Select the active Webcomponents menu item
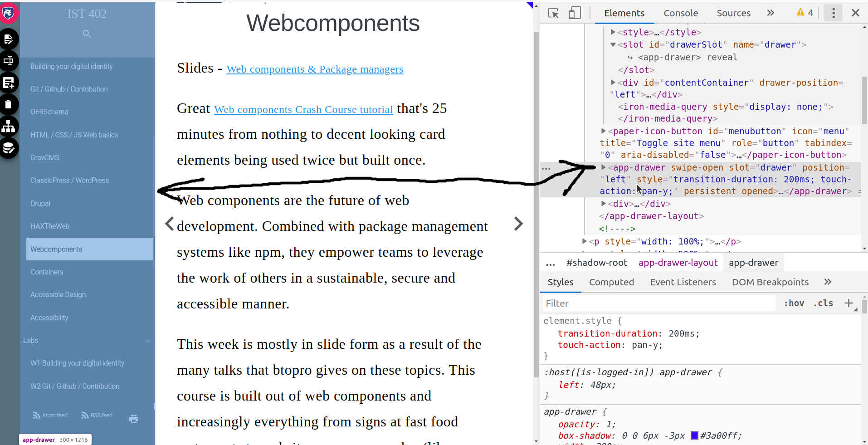This screenshot has height=445, width=868. point(90,249)
